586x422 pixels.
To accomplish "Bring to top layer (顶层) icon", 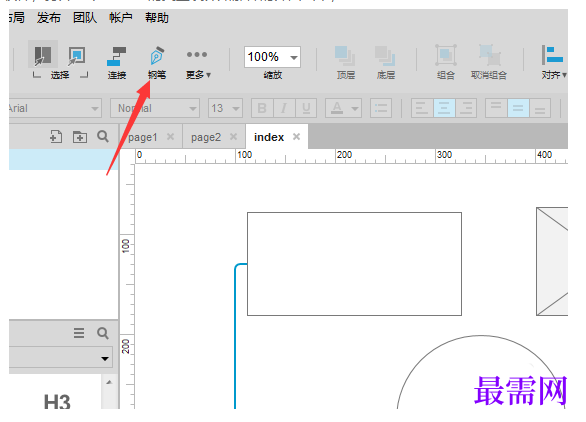I will click(x=345, y=56).
